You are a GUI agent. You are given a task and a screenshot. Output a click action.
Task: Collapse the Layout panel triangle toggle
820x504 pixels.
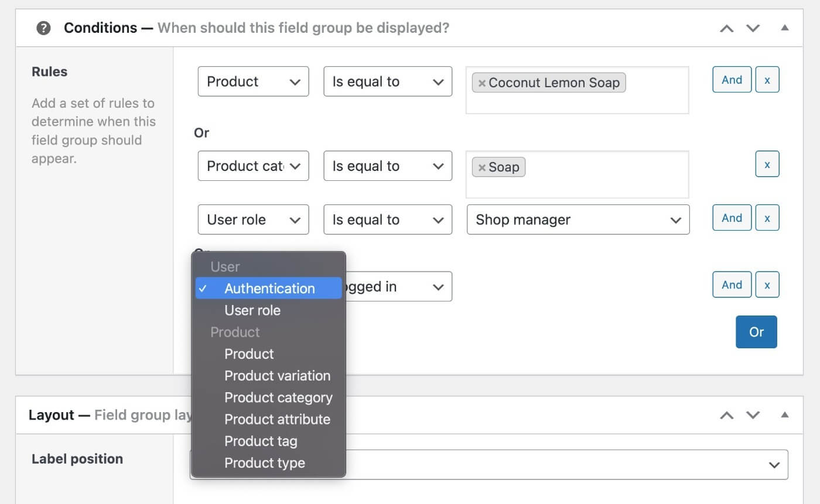coord(785,414)
